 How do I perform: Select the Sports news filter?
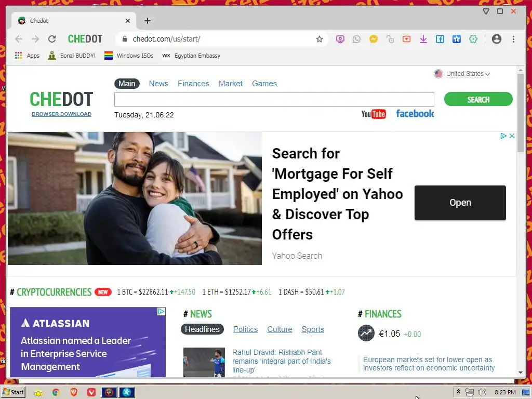(x=313, y=329)
